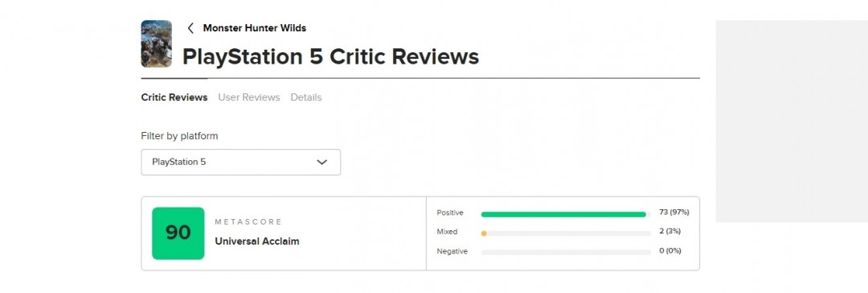Click the dropdown chevron in platform filter
This screenshot has width=868, height=293.
pos(321,162)
